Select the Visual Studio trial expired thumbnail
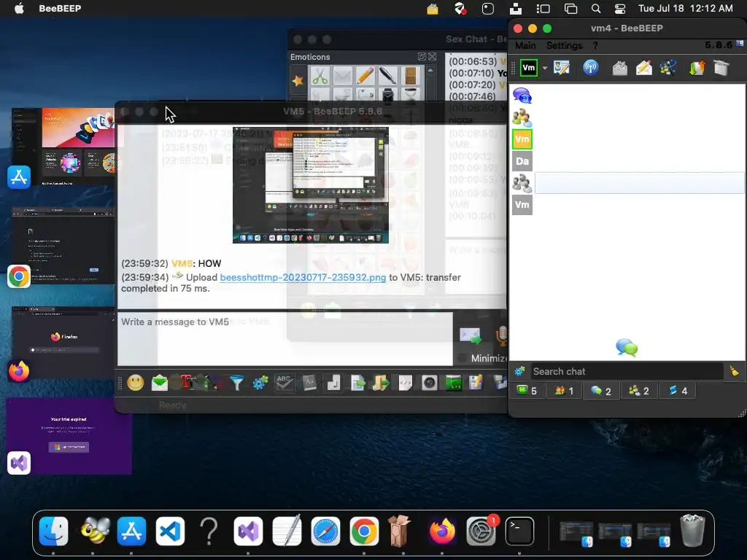Viewport: 747px width, 560px height. (x=69, y=436)
